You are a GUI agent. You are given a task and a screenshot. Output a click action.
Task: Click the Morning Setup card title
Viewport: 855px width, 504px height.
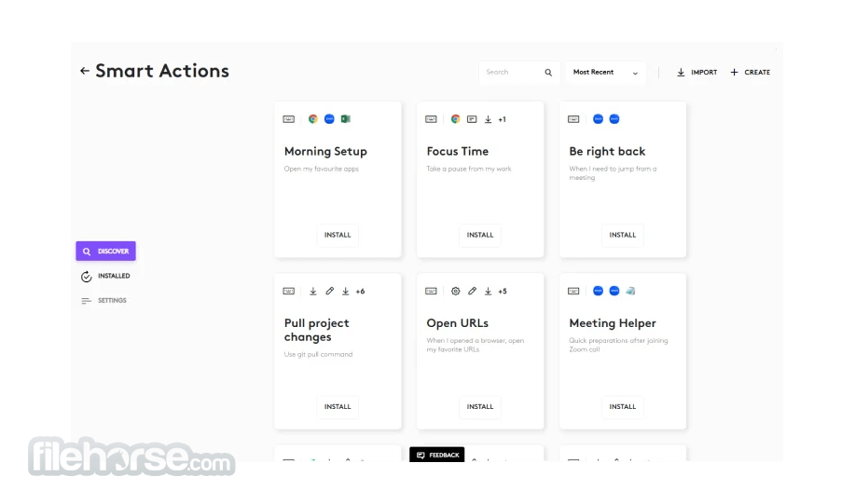pos(325,152)
